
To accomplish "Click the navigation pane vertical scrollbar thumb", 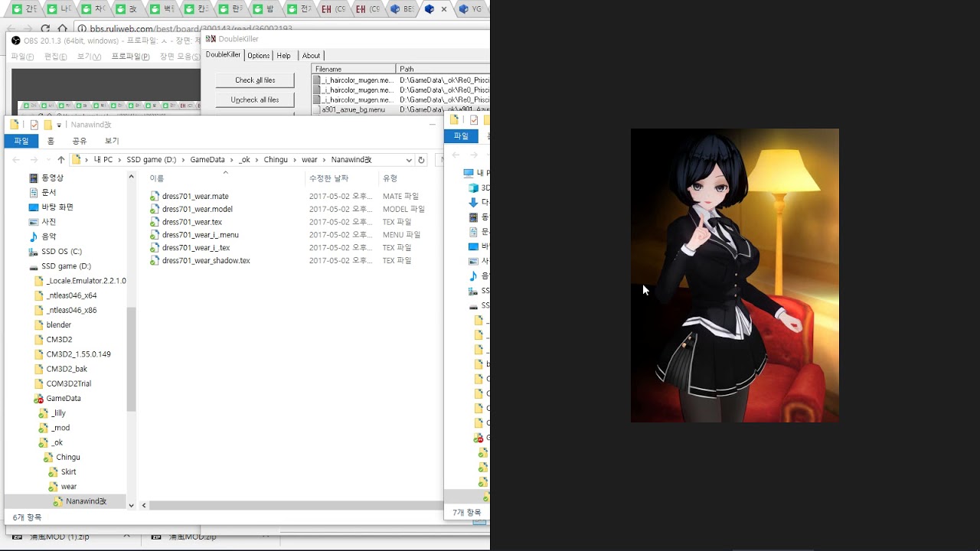I will 131,358.
